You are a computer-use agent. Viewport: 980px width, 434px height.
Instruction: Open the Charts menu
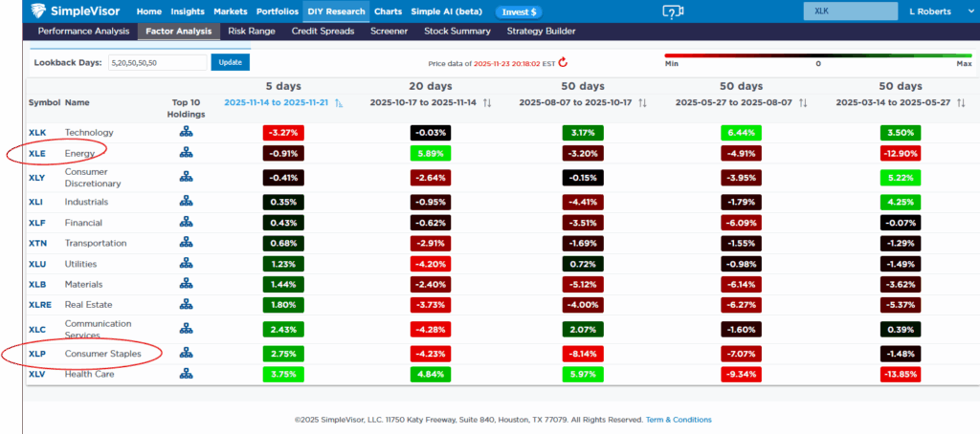(389, 11)
